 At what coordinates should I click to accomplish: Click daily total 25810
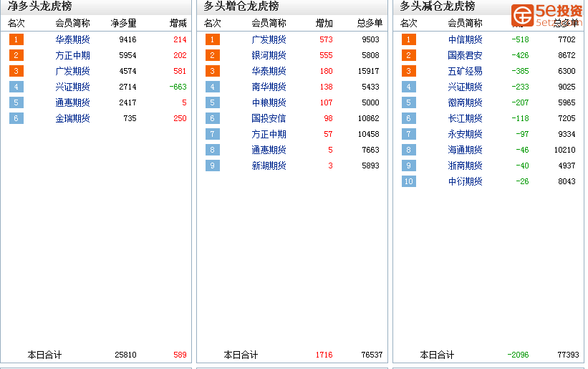pos(125,355)
